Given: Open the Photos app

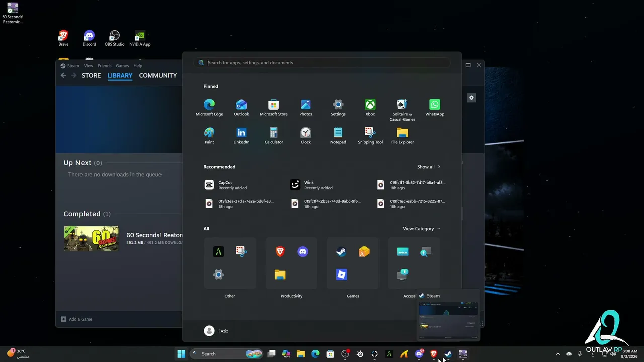Looking at the screenshot, I should (x=306, y=108).
